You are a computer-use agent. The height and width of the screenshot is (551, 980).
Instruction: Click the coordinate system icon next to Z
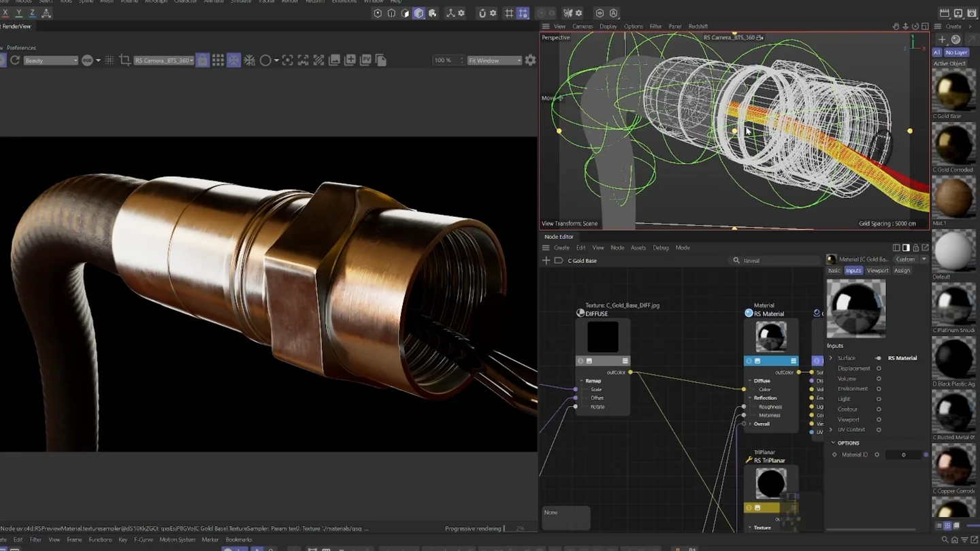pos(46,13)
